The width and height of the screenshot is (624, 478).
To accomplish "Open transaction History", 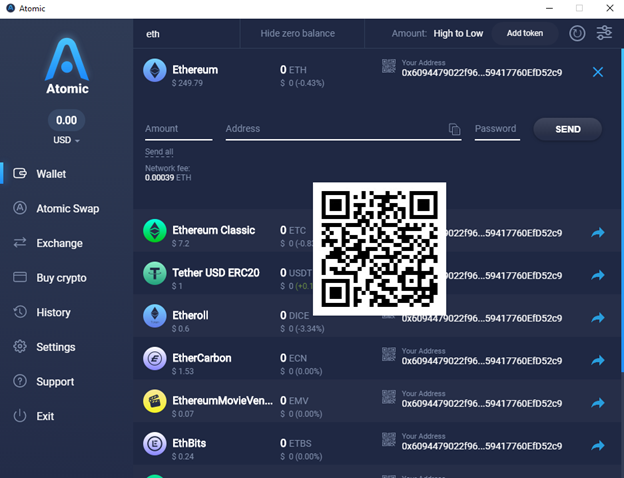I will (x=53, y=312).
